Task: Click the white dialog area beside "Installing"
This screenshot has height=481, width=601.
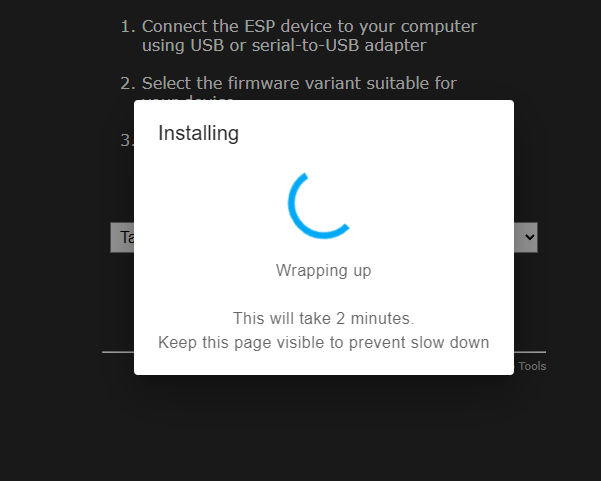Action: click(376, 133)
